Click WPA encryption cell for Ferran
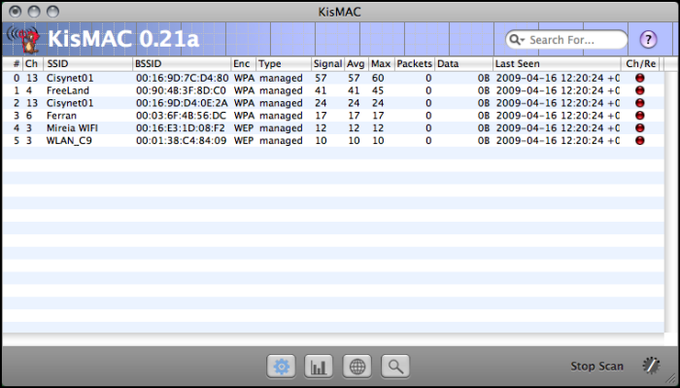 244,116
